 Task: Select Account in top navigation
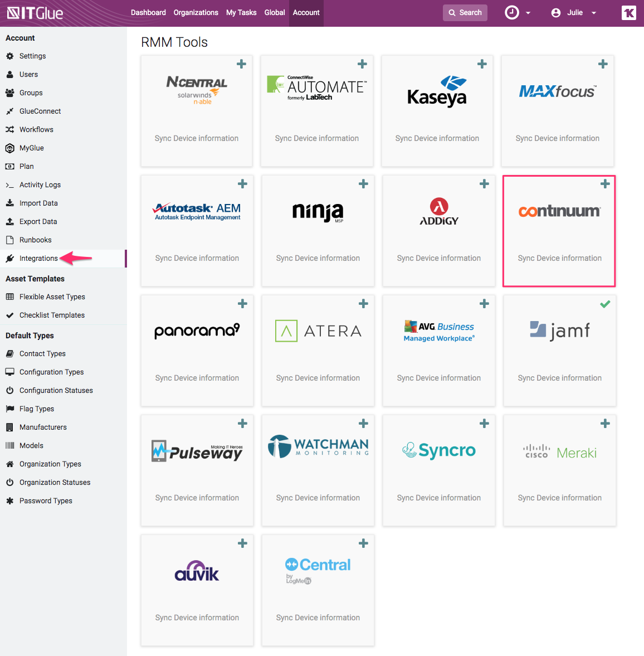(306, 13)
